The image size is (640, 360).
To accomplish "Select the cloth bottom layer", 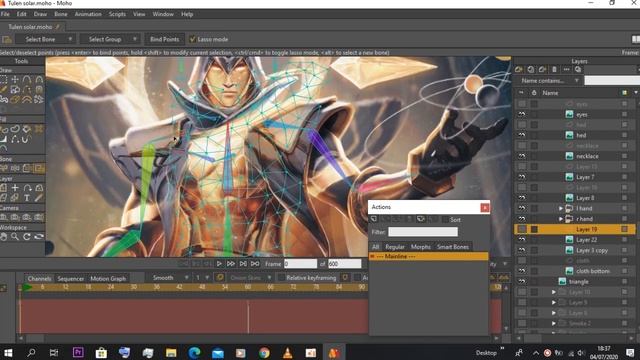I will [x=593, y=271].
